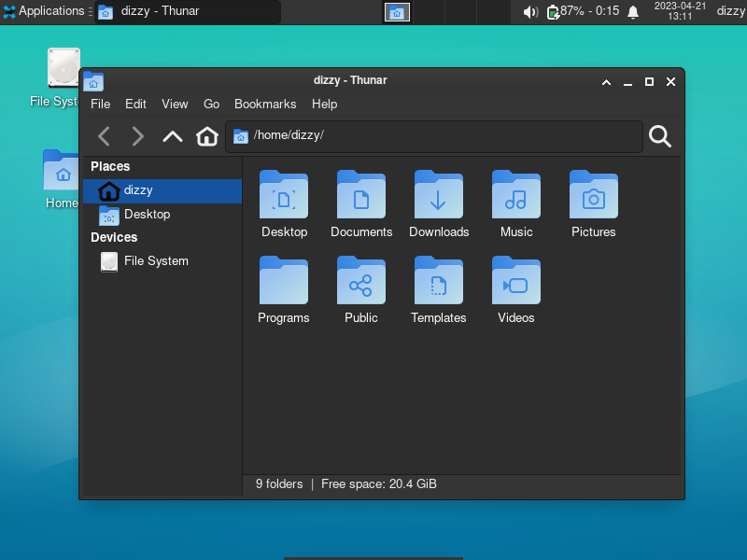Click the volume speaker icon in the panel
747x560 pixels.
[530, 12]
